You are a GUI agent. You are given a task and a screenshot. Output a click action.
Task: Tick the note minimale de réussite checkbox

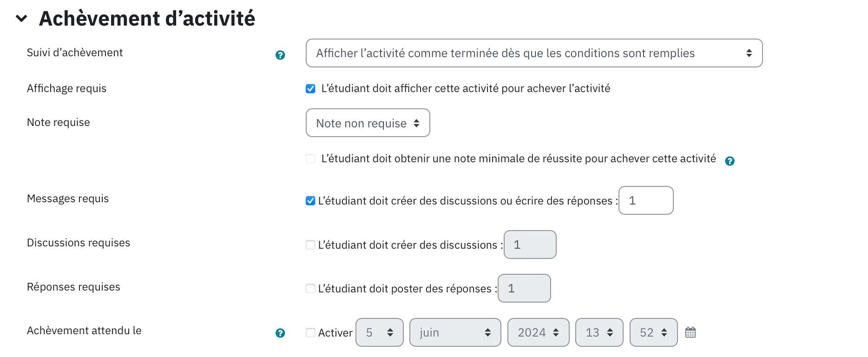coord(310,159)
